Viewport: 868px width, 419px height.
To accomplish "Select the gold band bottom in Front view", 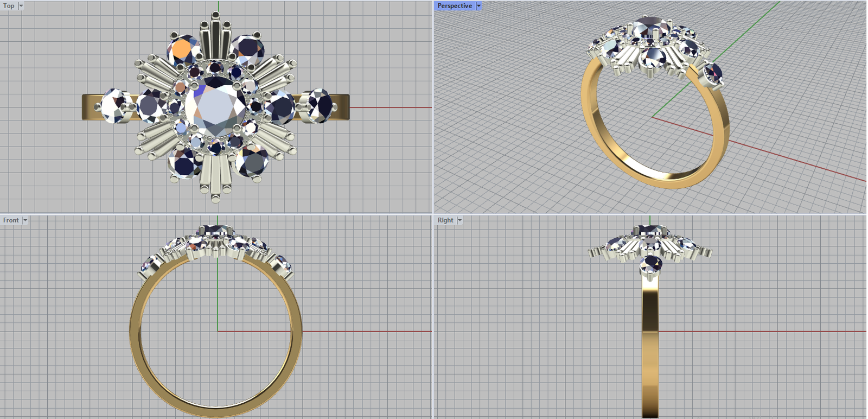I will (x=216, y=412).
